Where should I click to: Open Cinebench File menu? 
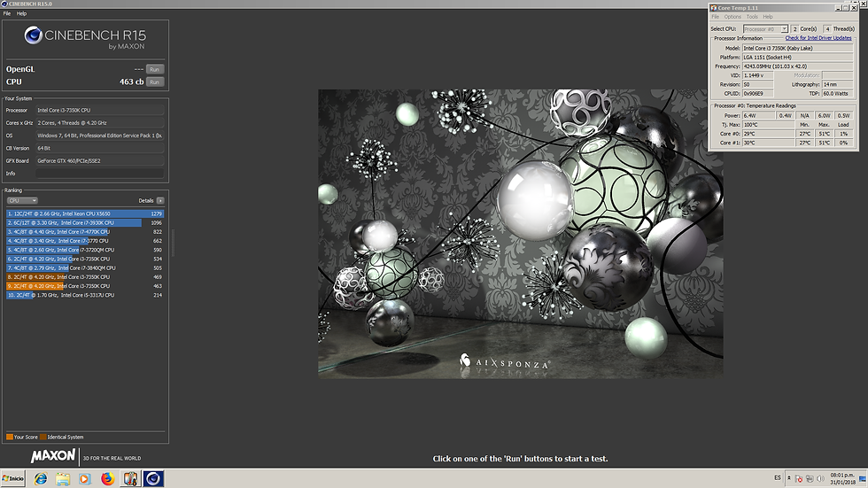pyautogui.click(x=7, y=13)
